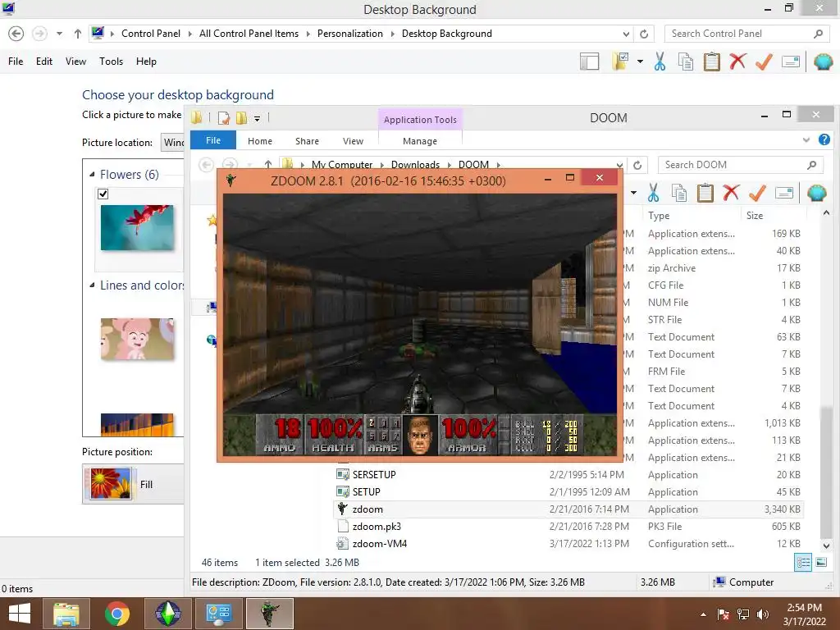Screen dimensions: 840x630
Task: Open Customize Quick Access Toolbar dropdown in DOOM
Action: point(257,118)
